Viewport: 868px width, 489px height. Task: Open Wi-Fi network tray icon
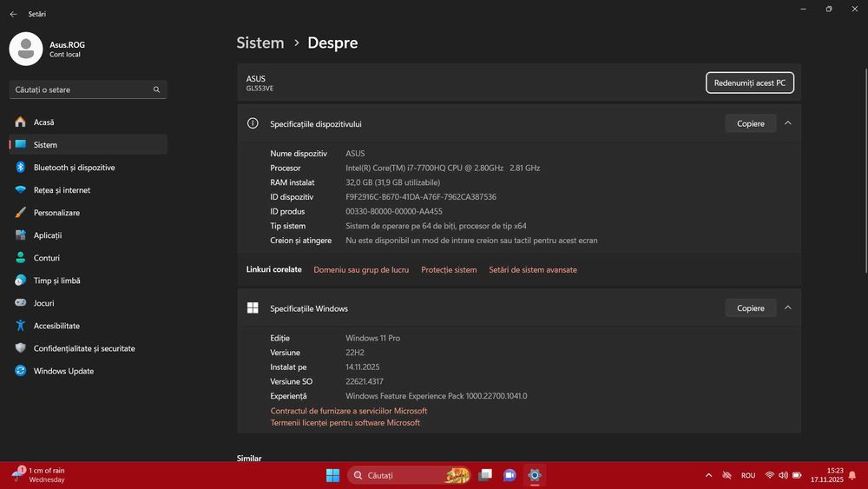[769, 475]
